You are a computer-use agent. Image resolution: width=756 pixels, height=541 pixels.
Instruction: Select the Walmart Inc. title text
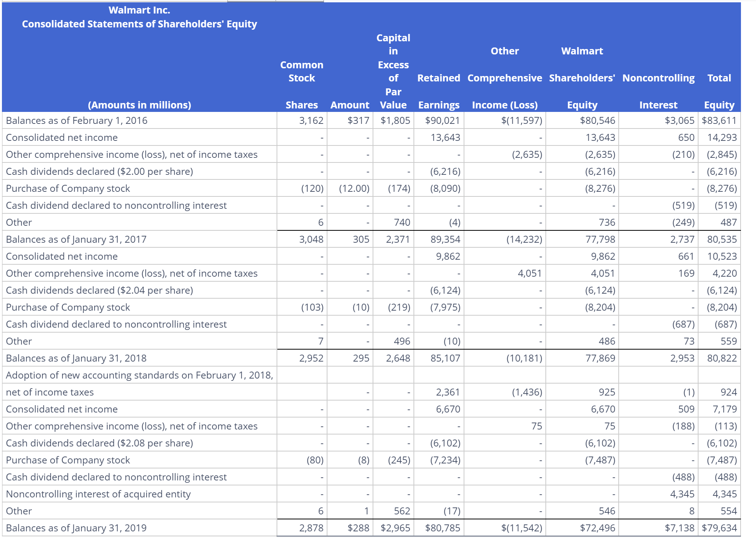(140, 10)
